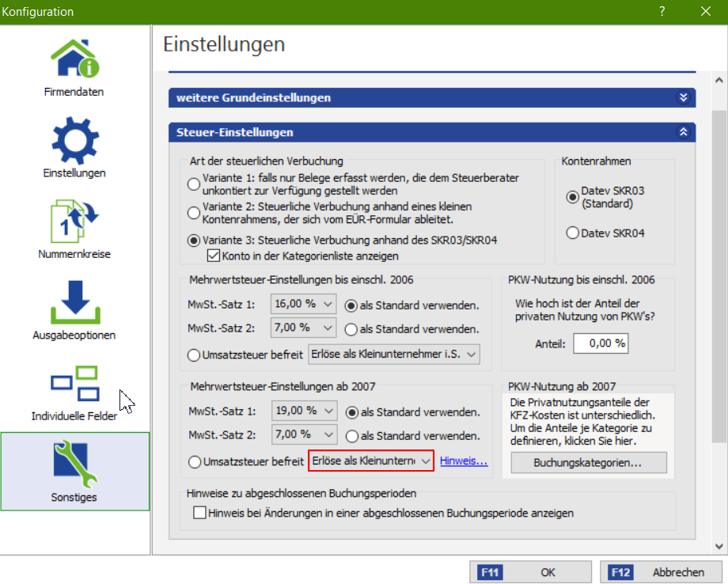Click the Buchungskategorien... button
This screenshot has width=728, height=584.
pos(588,463)
